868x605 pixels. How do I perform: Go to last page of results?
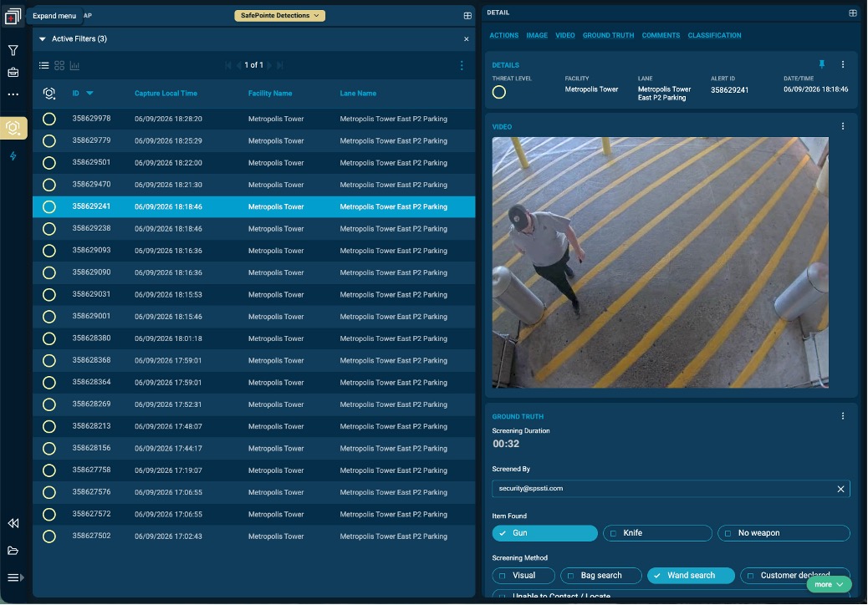pyautogui.click(x=280, y=65)
